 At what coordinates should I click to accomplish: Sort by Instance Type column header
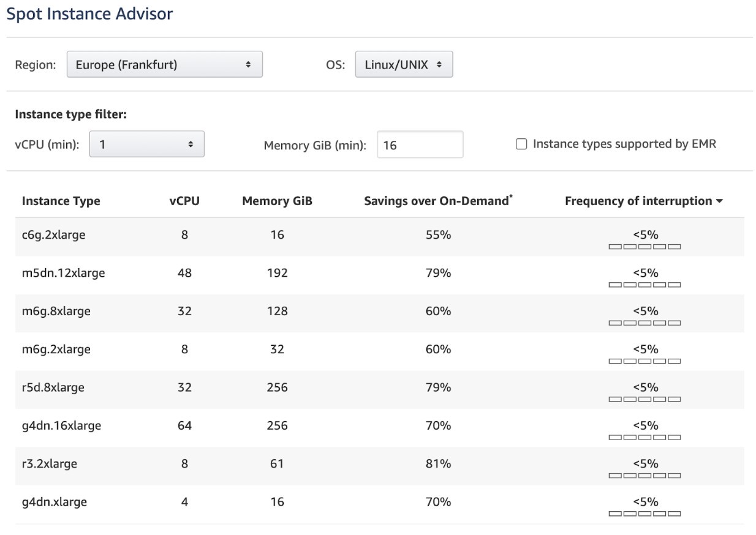pyautogui.click(x=61, y=201)
